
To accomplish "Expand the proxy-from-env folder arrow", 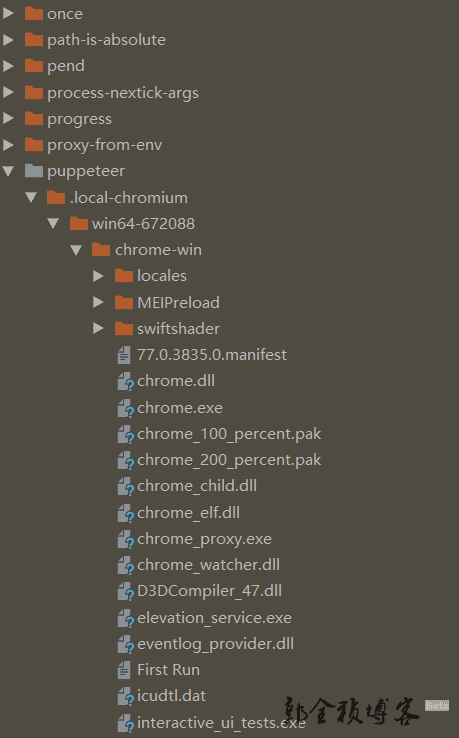I will click(x=8, y=144).
